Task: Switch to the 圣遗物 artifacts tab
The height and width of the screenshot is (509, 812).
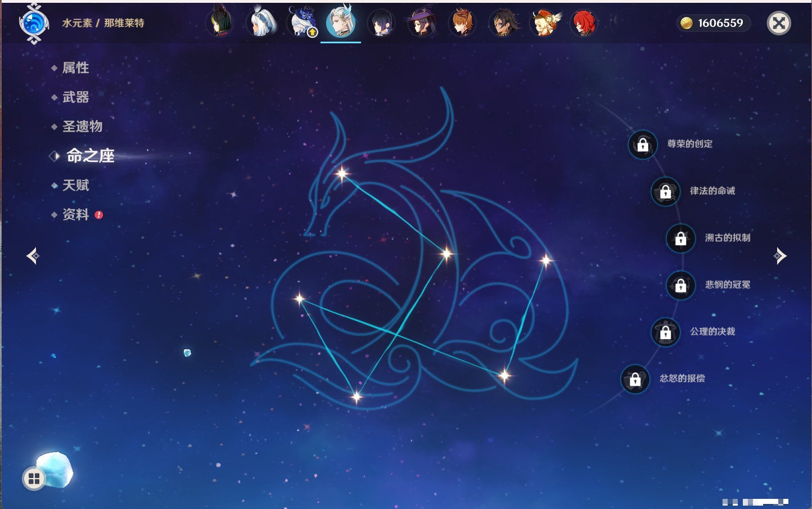Action: pos(82,127)
